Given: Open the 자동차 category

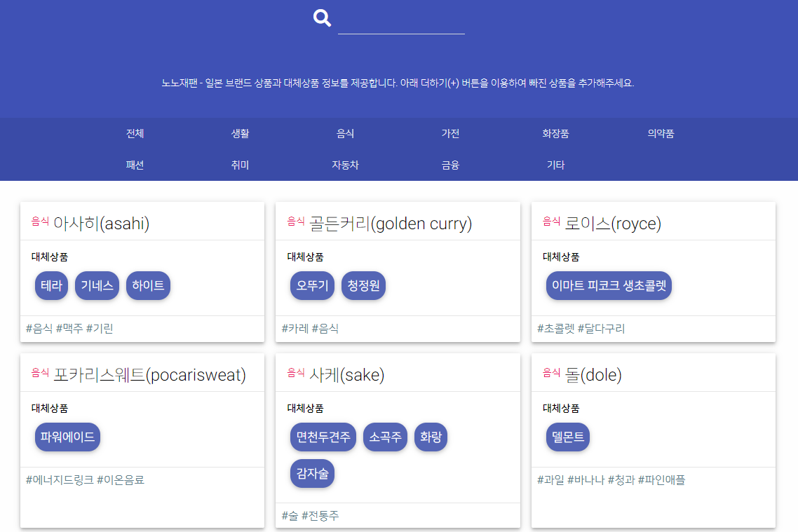Looking at the screenshot, I should [x=345, y=165].
